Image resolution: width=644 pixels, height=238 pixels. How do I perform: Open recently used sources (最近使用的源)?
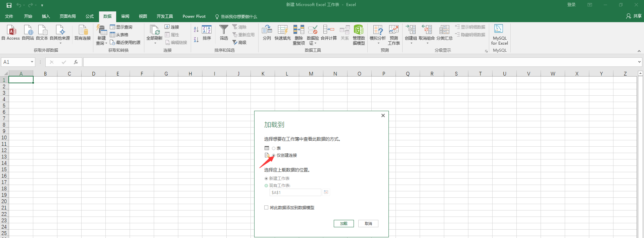pos(125,42)
